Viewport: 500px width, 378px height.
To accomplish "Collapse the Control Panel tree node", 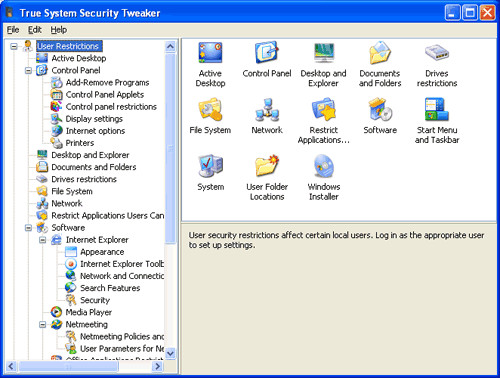I will (x=28, y=70).
